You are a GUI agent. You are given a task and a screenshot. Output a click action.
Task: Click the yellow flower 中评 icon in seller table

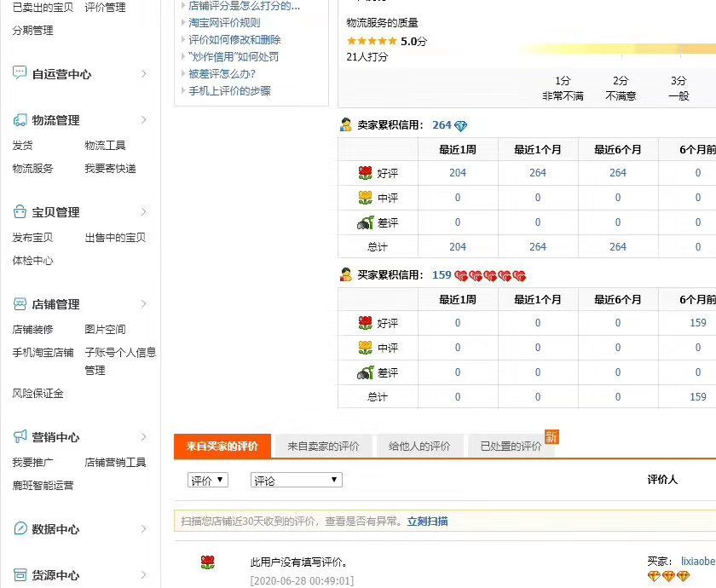(366, 198)
